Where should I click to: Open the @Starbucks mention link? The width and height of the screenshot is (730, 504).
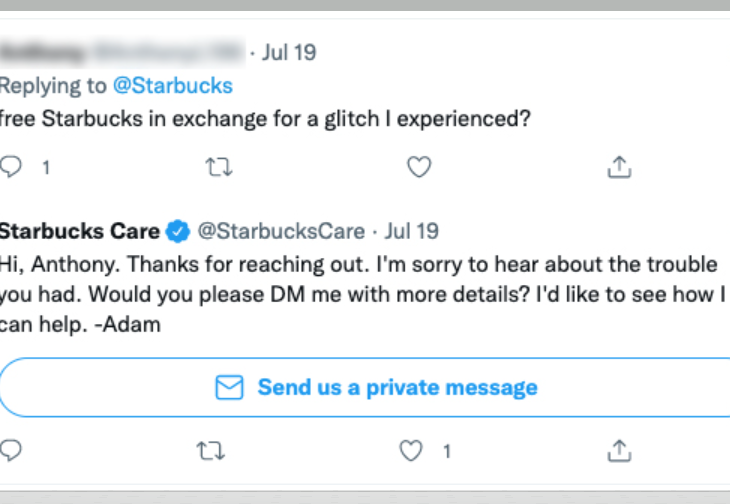tap(173, 86)
